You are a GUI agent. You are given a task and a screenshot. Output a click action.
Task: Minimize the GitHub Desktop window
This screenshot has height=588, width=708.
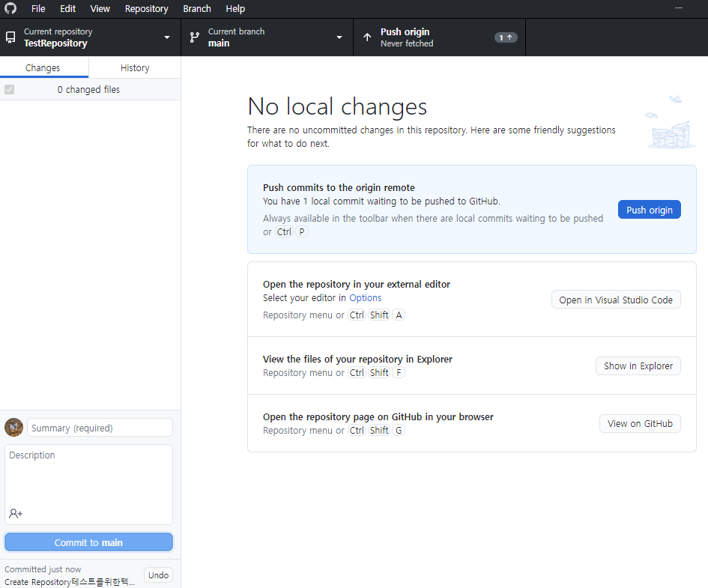point(679,8)
